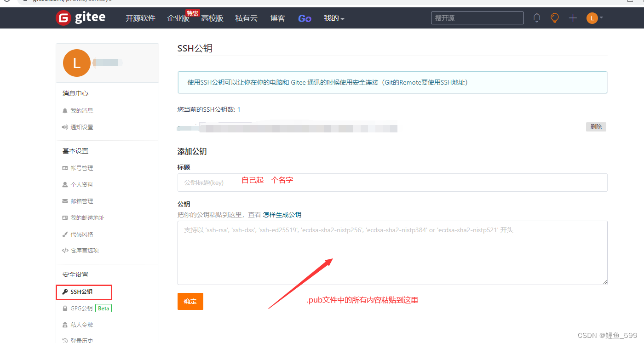
Task: Click the icon beside 私人令牌
Action: [x=65, y=325]
